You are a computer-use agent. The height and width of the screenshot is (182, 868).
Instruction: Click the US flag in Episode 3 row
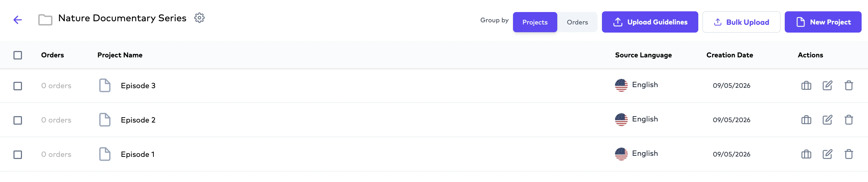click(621, 85)
